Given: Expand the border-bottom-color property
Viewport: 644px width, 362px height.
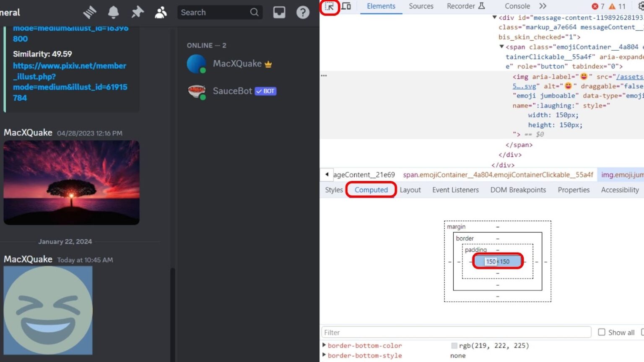Looking at the screenshot, I should tap(324, 346).
